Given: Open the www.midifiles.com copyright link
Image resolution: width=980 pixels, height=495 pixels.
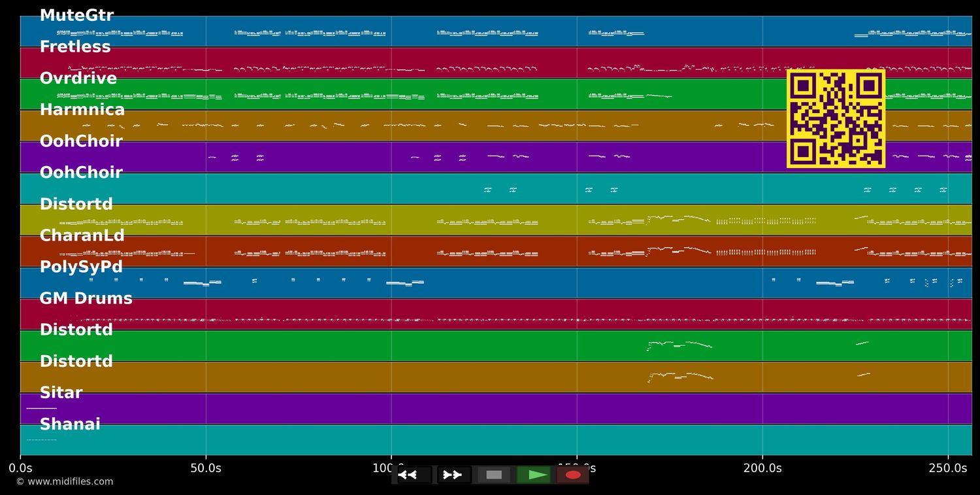Looking at the screenshot, I should click(65, 482).
